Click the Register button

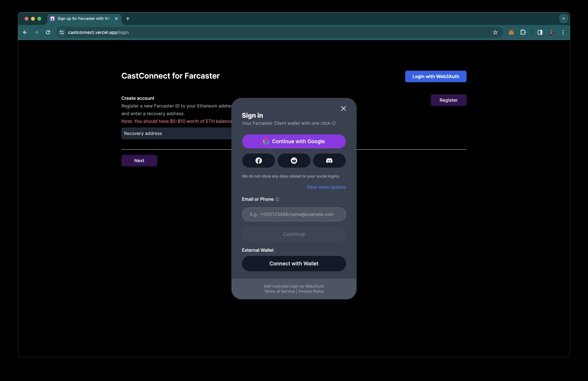449,100
